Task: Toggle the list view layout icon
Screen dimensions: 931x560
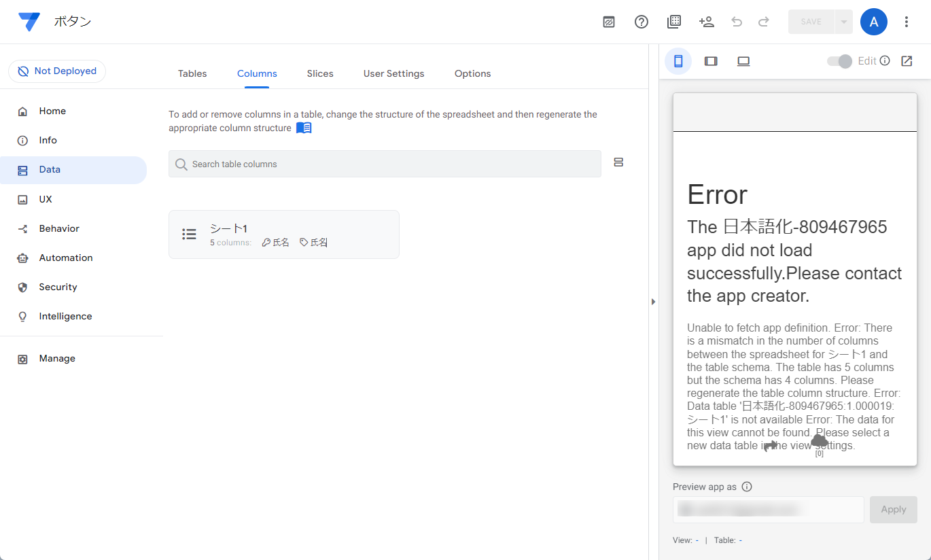Action: pos(618,162)
